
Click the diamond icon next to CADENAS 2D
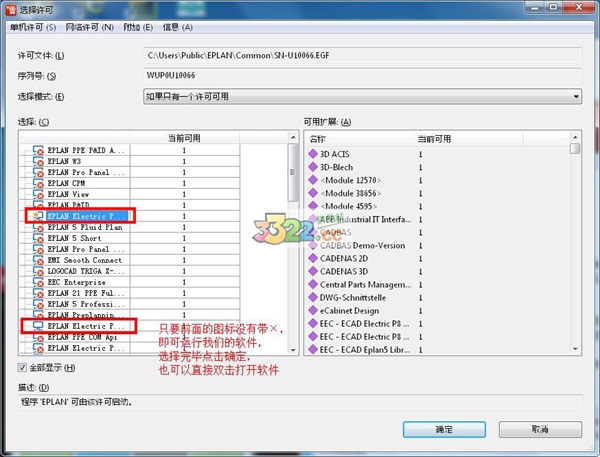[313, 258]
